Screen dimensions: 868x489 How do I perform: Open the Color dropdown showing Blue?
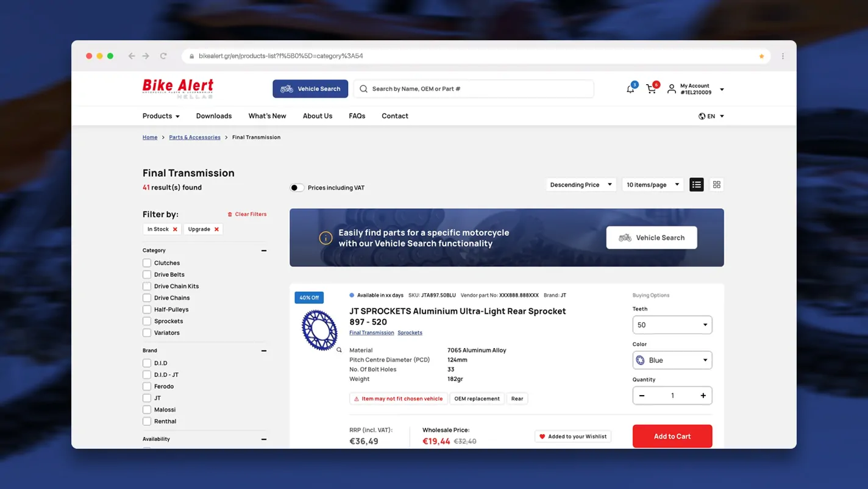672,360
